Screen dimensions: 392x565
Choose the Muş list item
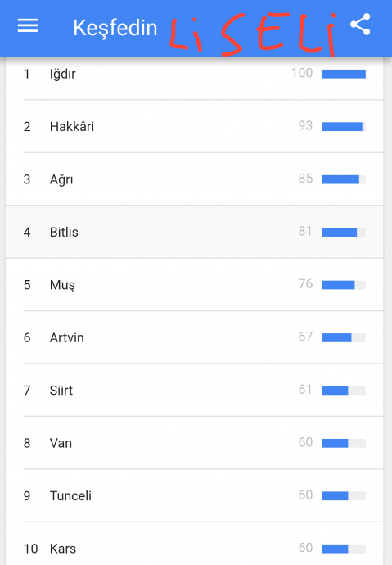(x=195, y=285)
